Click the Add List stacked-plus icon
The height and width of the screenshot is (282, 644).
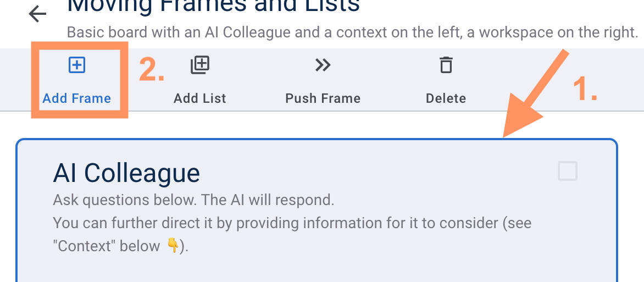(x=200, y=65)
